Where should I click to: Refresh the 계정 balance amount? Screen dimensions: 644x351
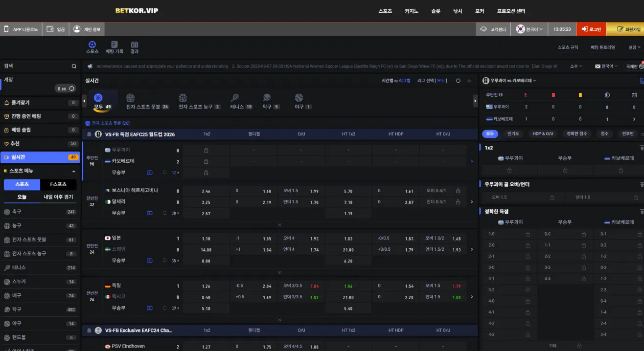click(72, 88)
